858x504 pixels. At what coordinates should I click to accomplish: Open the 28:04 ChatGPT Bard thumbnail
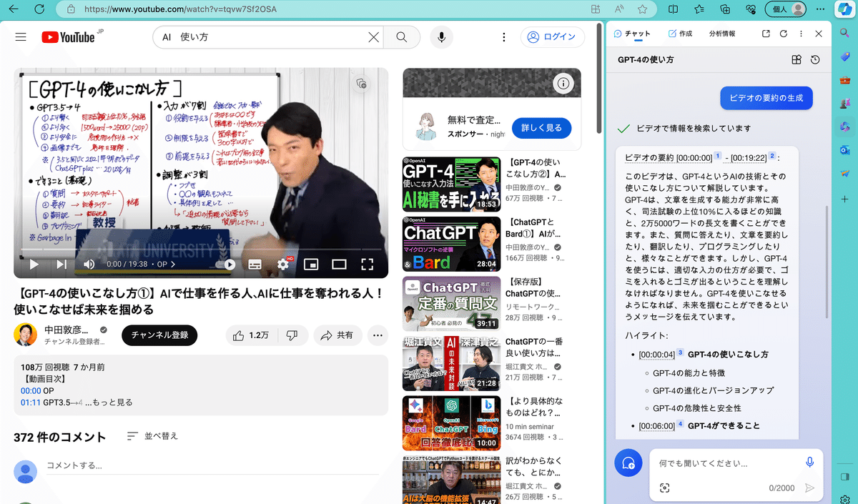(451, 244)
